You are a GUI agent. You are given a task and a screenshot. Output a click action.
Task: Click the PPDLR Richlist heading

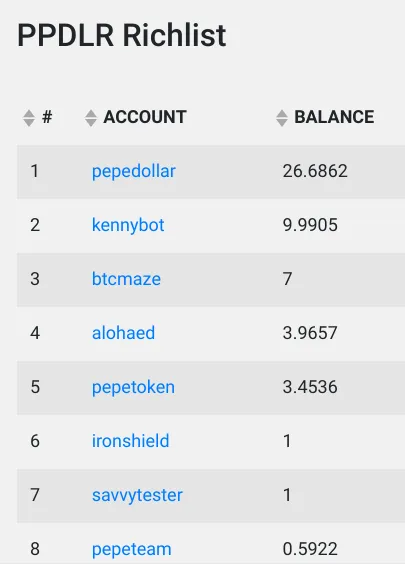tap(122, 35)
